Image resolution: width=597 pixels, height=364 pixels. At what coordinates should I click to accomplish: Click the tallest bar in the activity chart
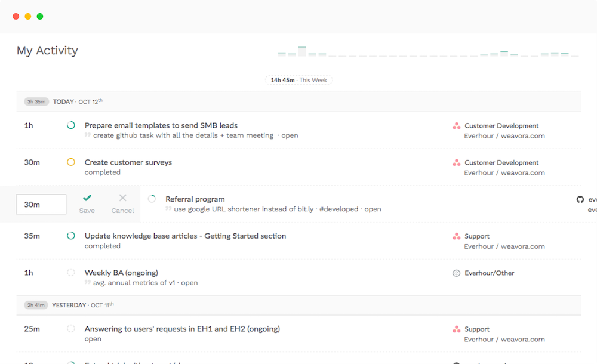point(302,51)
